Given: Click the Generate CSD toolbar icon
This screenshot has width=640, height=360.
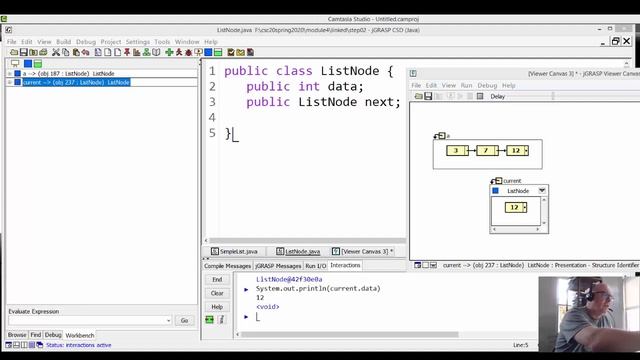Looking at the screenshot, I should (x=98, y=52).
